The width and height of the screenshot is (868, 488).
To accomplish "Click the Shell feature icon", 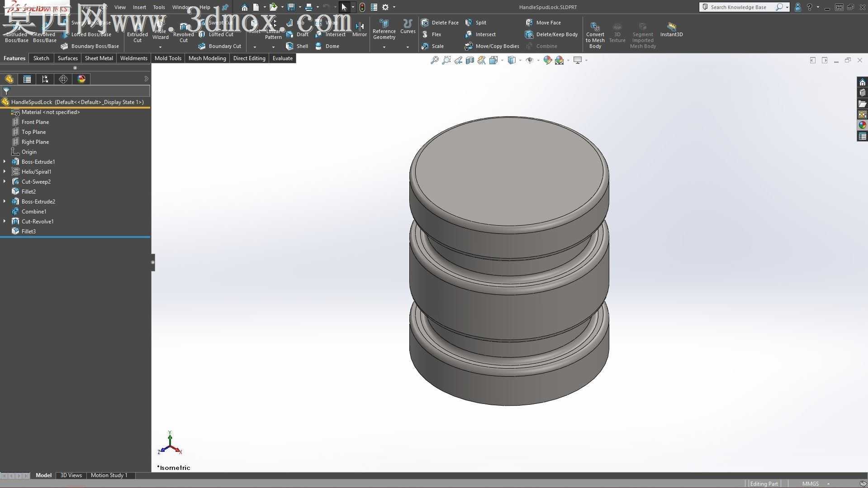I will [x=289, y=46].
